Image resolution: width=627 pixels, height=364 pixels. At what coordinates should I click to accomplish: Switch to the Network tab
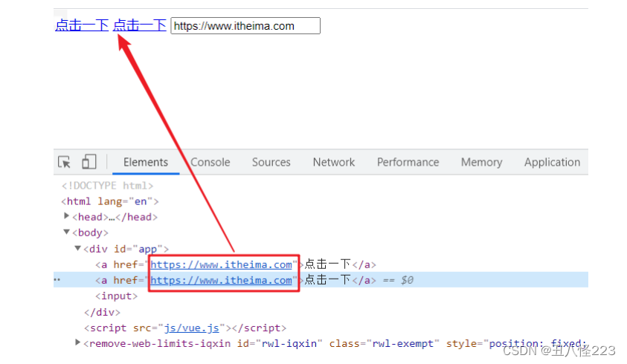pyautogui.click(x=334, y=162)
